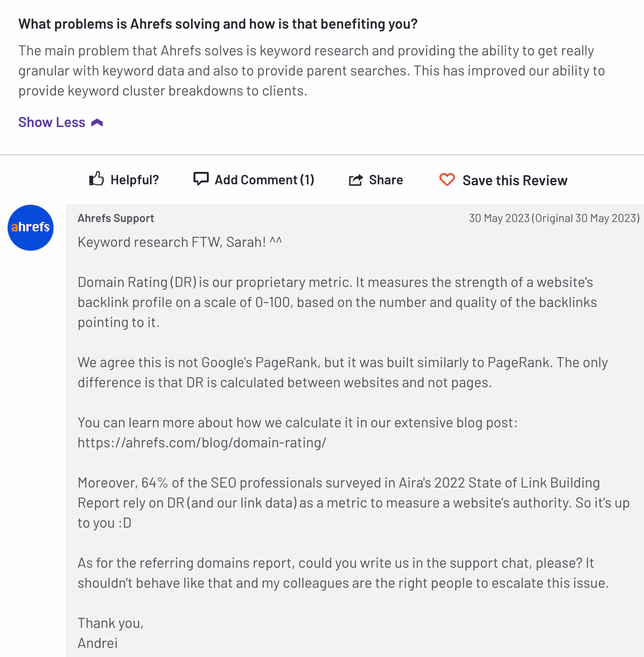Viewport: 644px width, 657px height.
Task: Click the comment bubble showing one reply
Action: coord(201,179)
